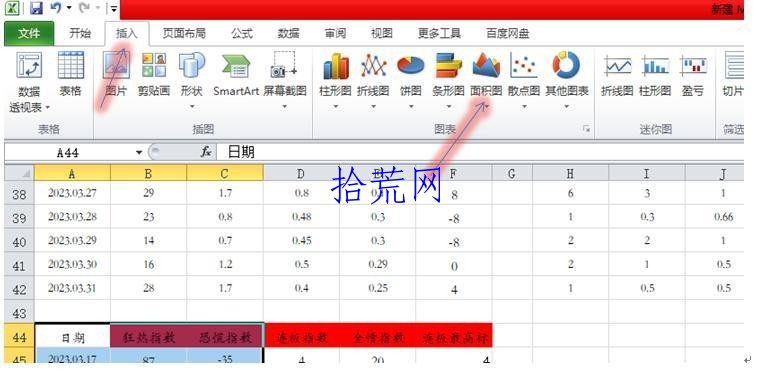
Task: Open the Undo history dropdown arrow
Action: [69, 8]
